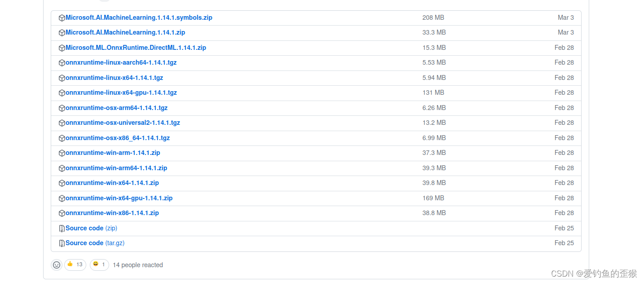Click Feb 28 date of DirectML row
The image size is (644, 282).
click(x=564, y=48)
